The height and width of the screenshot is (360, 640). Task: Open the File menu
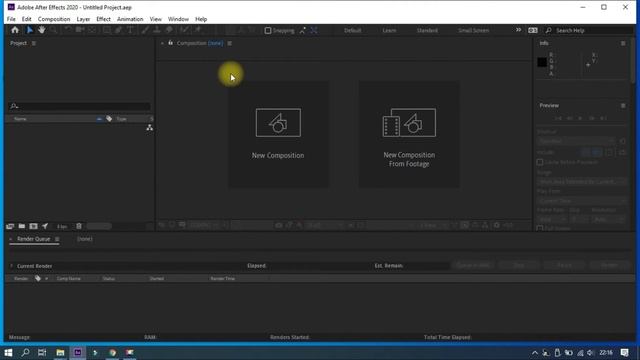(11, 19)
